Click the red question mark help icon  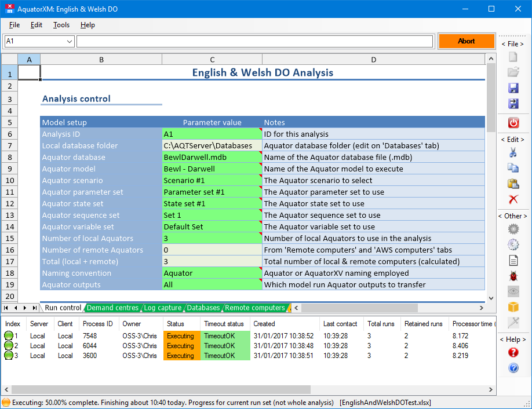click(513, 352)
